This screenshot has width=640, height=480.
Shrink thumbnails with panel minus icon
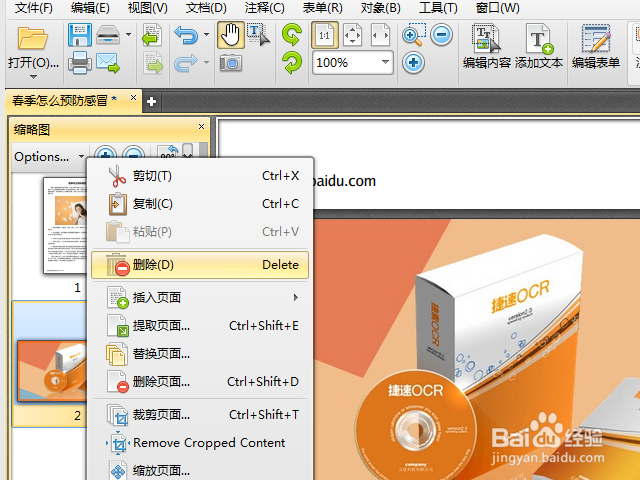coord(133,153)
